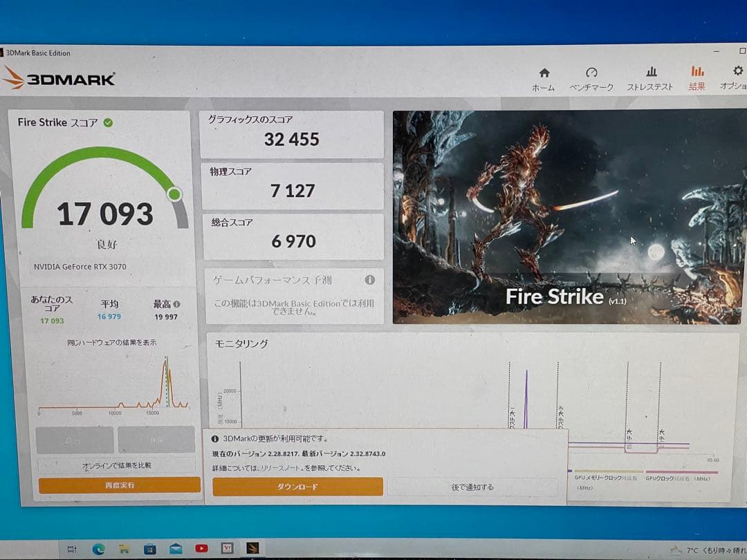The width and height of the screenshot is (747, 560).
Task: Open オプション via the settings gear icon
Action: coord(737,71)
